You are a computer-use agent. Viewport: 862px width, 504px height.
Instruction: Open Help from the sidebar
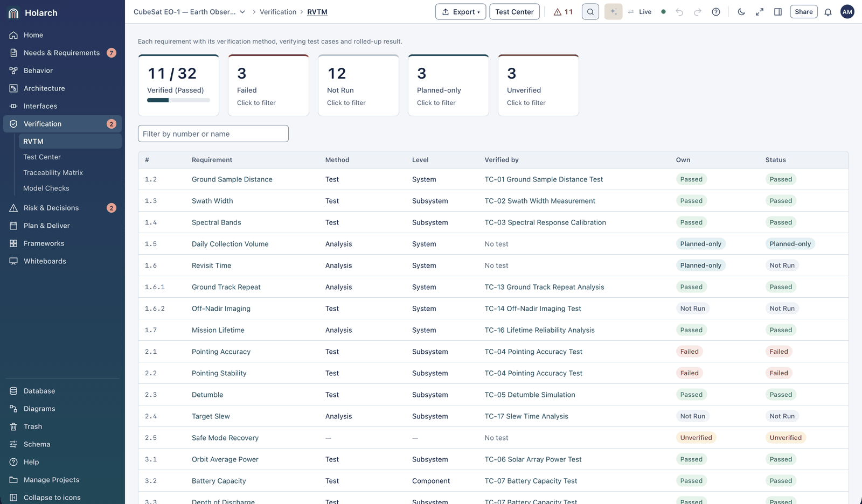click(62, 462)
